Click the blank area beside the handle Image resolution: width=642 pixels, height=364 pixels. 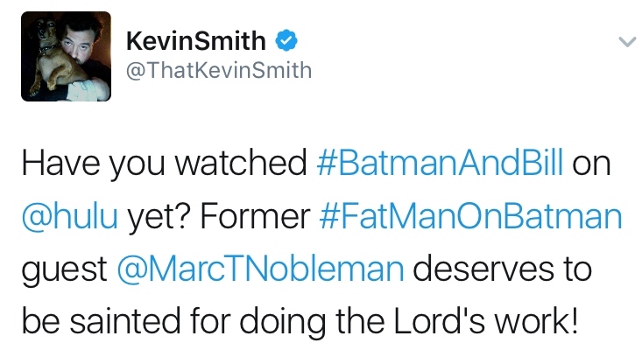pyautogui.click(x=438, y=69)
